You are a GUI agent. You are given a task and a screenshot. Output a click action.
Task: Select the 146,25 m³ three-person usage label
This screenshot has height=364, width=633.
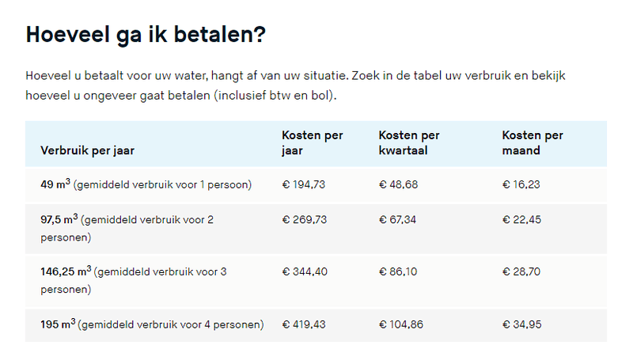click(133, 280)
